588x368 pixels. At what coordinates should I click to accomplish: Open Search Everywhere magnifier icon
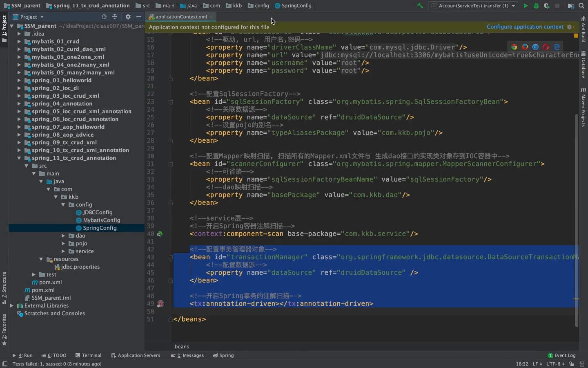point(581,6)
